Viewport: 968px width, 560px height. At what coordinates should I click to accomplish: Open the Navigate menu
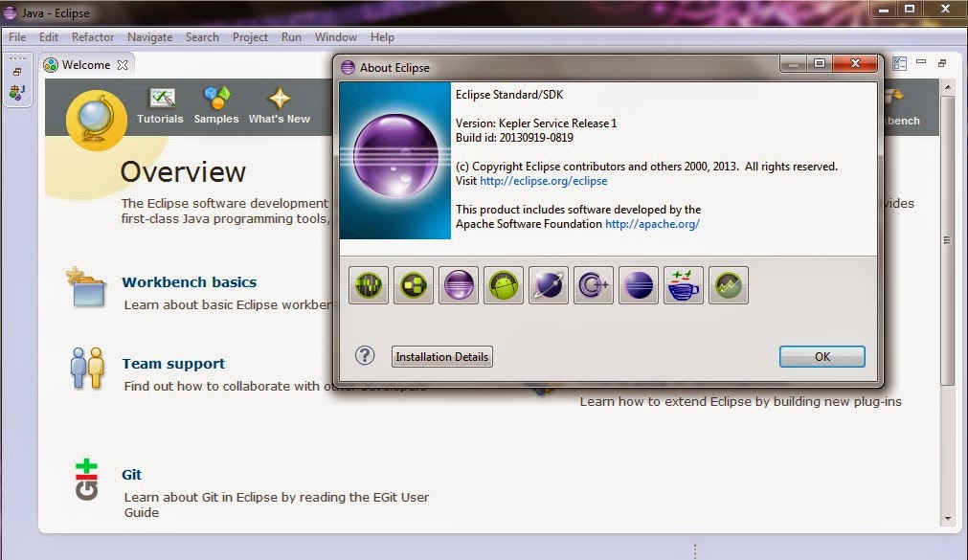[x=150, y=37]
